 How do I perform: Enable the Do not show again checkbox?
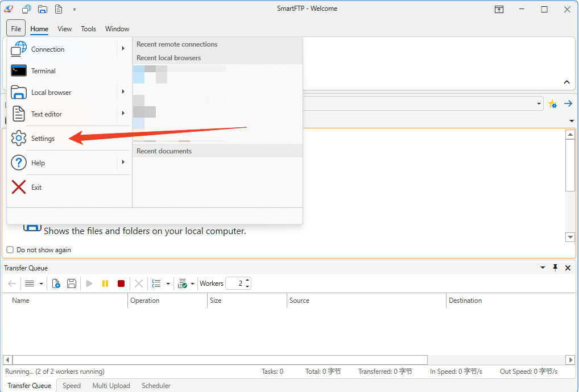click(x=10, y=249)
